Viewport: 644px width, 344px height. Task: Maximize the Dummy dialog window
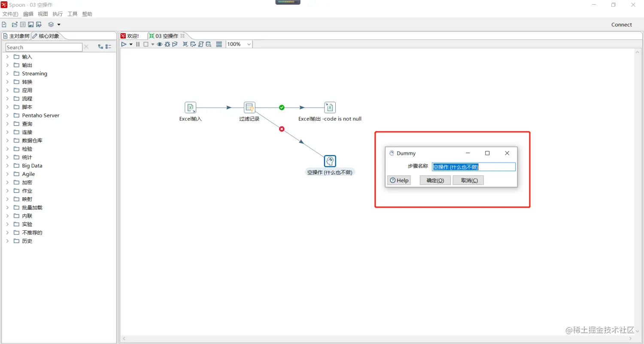pyautogui.click(x=487, y=153)
